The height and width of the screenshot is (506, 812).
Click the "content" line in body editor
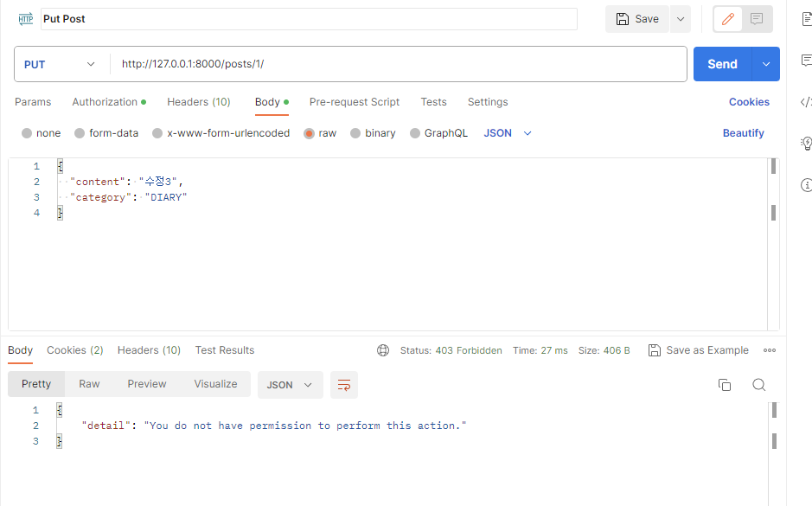point(126,182)
